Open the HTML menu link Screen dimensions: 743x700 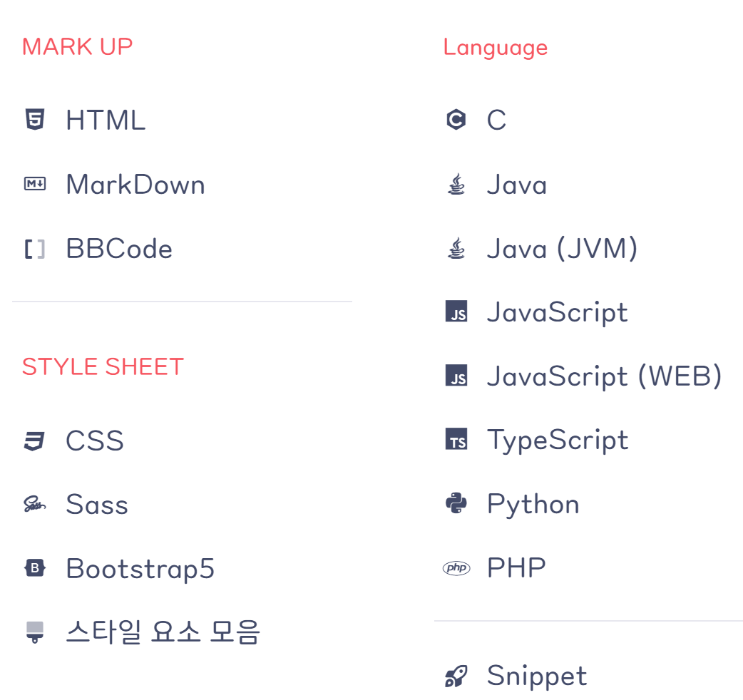coord(106,120)
